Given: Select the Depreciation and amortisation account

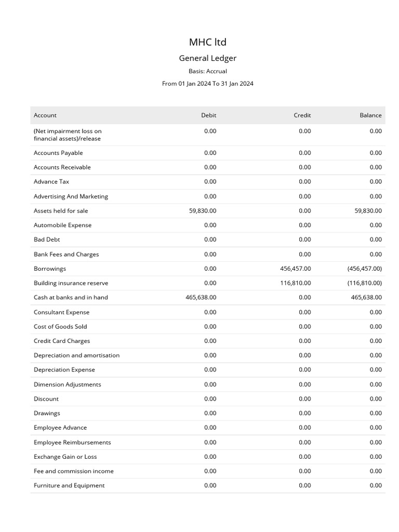Looking at the screenshot, I should tap(76, 355).
